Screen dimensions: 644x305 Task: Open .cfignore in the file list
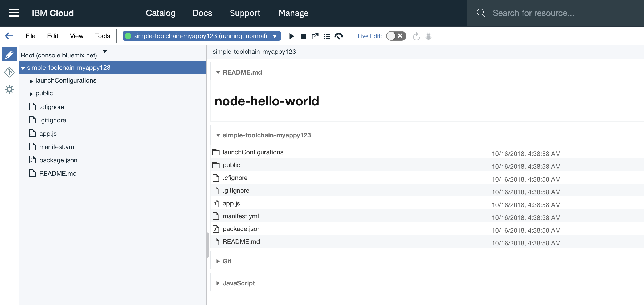click(x=235, y=178)
